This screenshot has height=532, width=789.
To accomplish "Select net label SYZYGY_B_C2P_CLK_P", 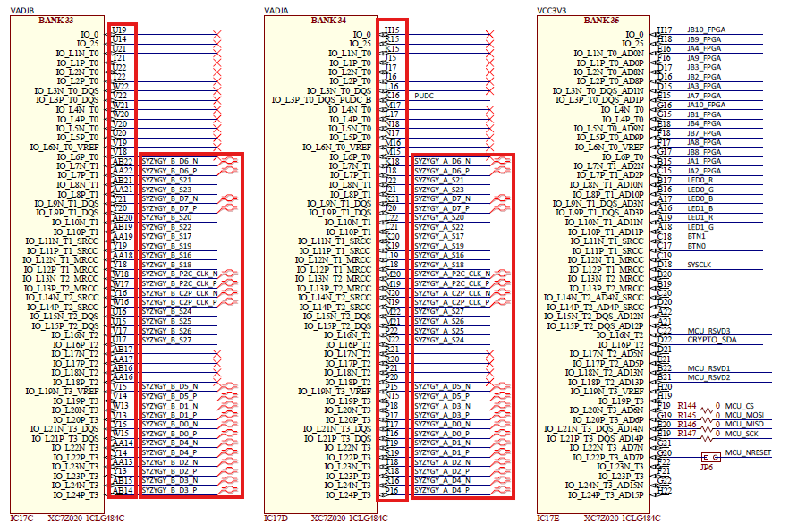I will 180,302.
